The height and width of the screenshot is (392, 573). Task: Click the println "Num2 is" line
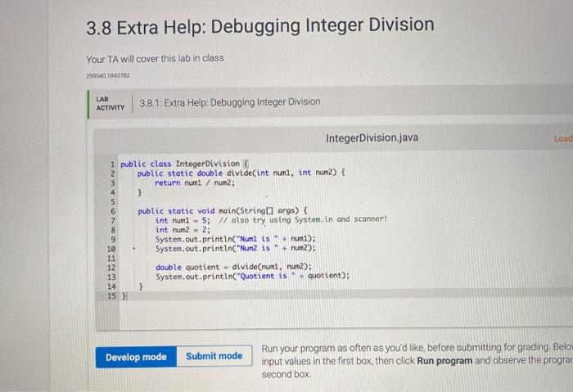236,249
